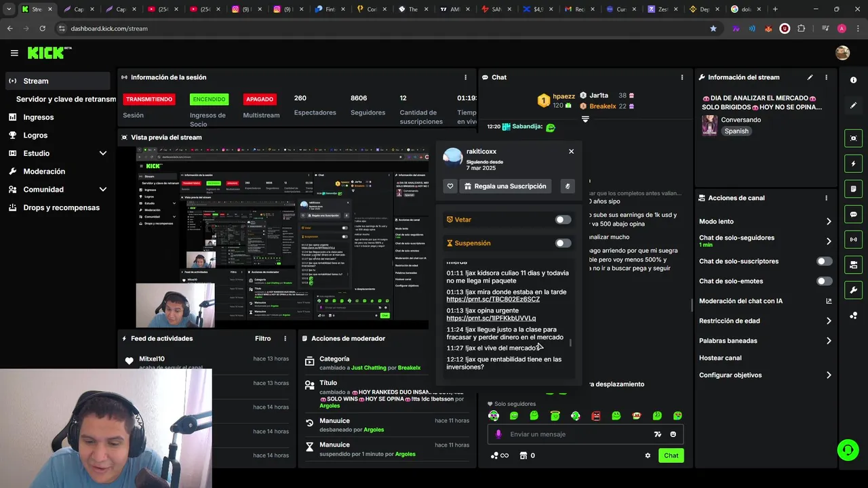The image size is (868, 488).
Task: Open the Filtro in Feed de actividades
Action: click(263, 338)
